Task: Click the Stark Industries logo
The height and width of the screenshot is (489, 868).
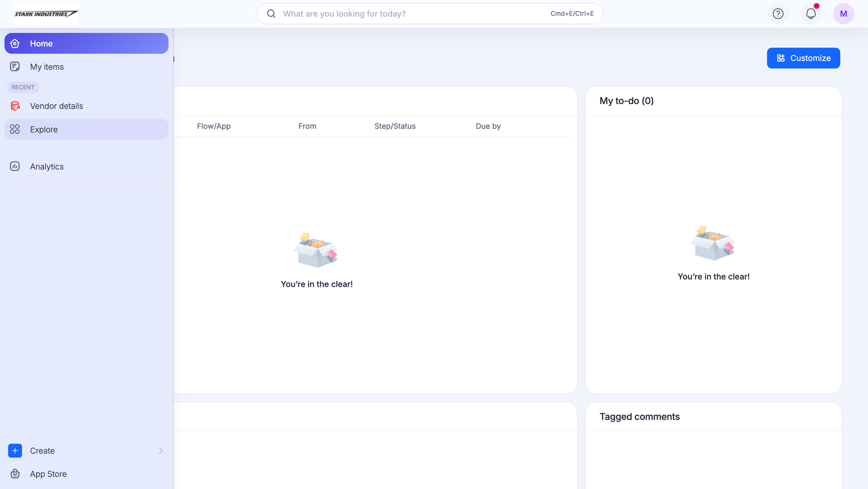Action: [46, 14]
